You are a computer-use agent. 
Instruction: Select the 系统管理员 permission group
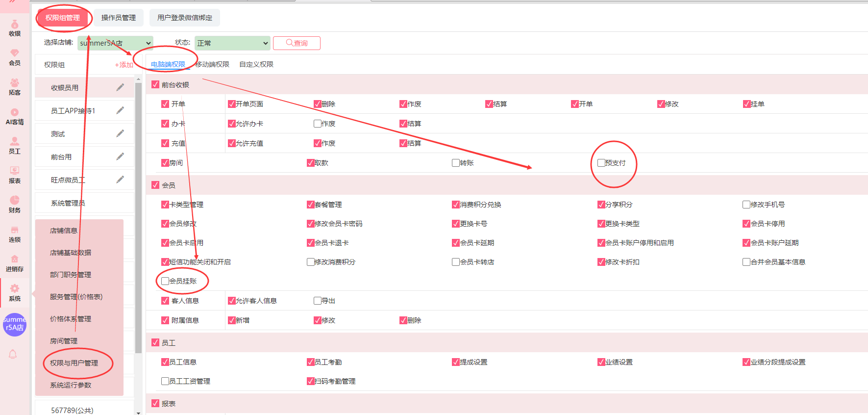pyautogui.click(x=68, y=203)
